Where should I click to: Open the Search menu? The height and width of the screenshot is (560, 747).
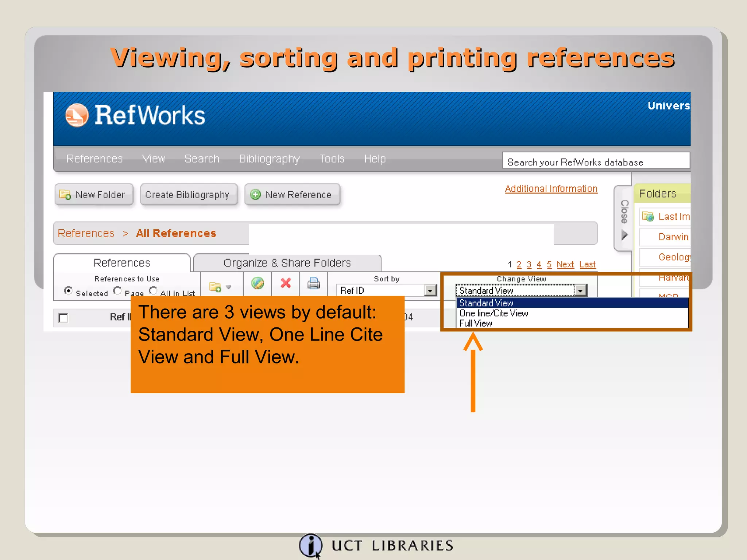click(x=202, y=159)
